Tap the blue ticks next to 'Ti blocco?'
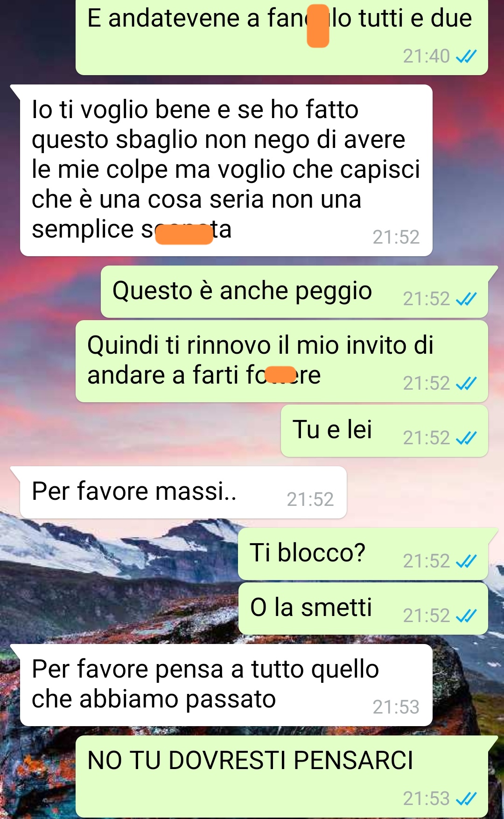This screenshot has height=819, width=504. coord(466,561)
